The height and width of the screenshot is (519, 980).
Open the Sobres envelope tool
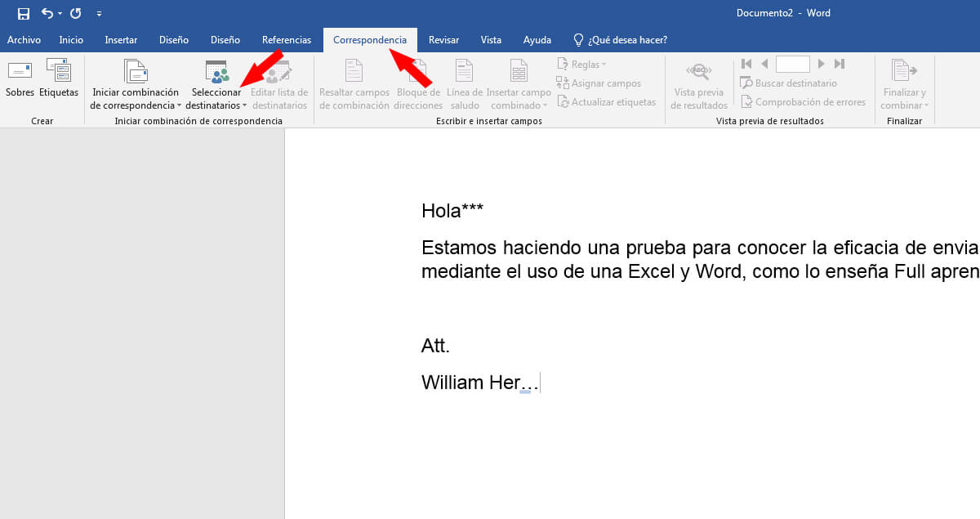click(x=20, y=79)
